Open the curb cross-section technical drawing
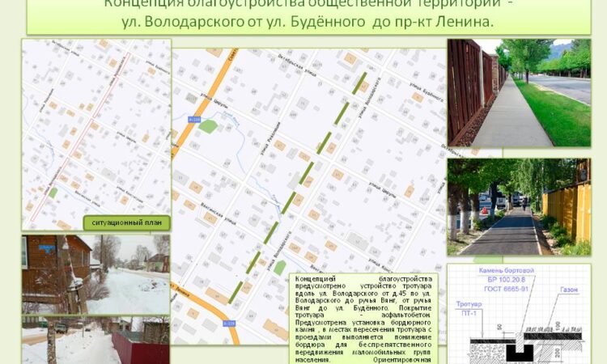The image size is (607, 364). tap(519, 314)
